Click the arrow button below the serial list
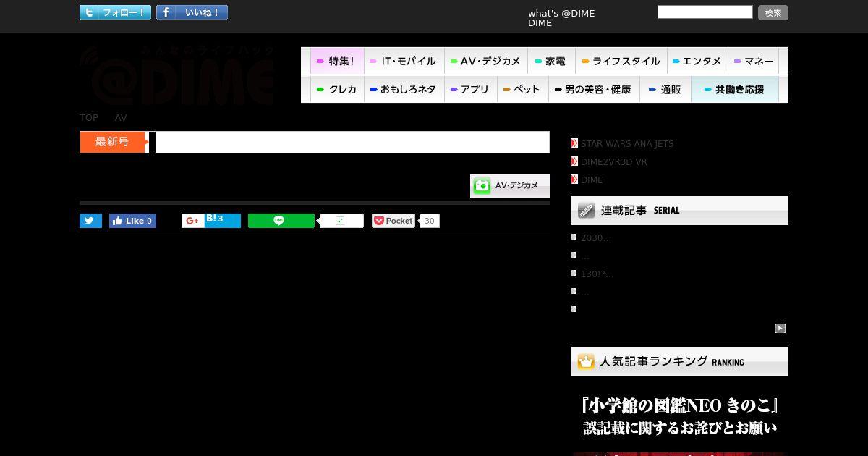The image size is (868, 456). 780,328
